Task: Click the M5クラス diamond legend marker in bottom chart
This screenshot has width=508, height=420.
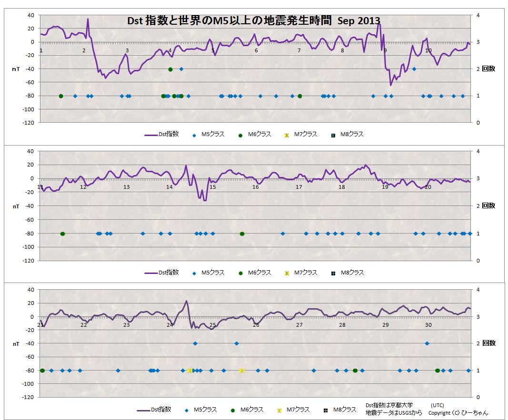Action: pyautogui.click(x=187, y=410)
